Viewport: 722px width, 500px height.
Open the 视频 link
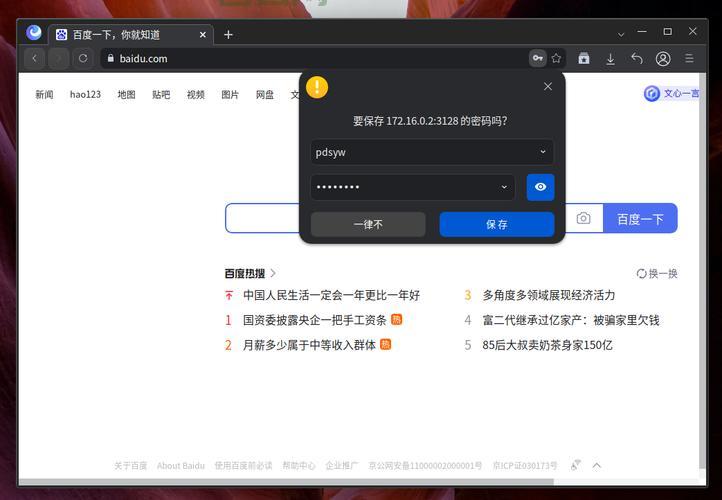(196, 94)
